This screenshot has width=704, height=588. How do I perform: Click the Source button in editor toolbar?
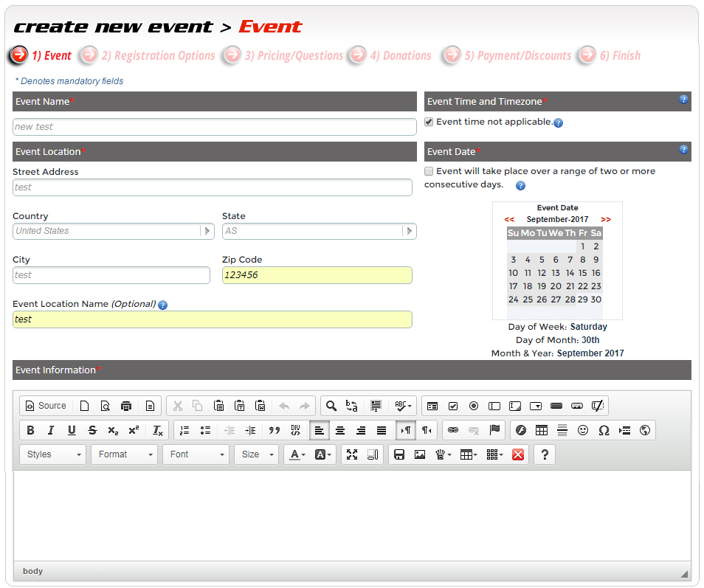click(46, 406)
